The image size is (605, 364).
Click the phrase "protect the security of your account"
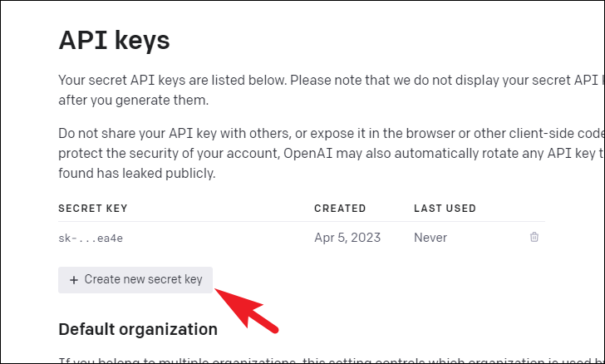point(169,153)
